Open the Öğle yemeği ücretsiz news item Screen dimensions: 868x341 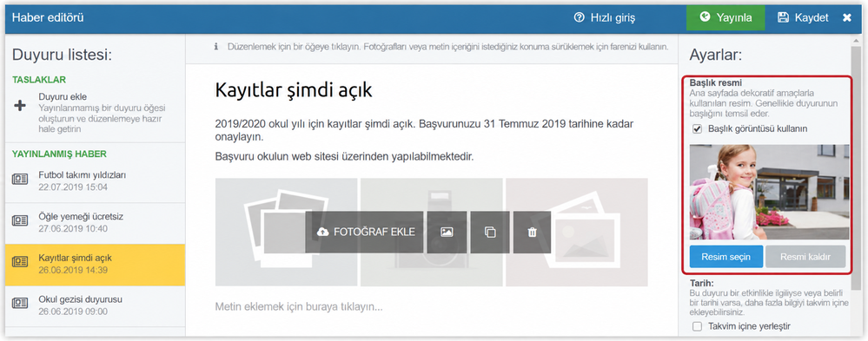pos(96,223)
